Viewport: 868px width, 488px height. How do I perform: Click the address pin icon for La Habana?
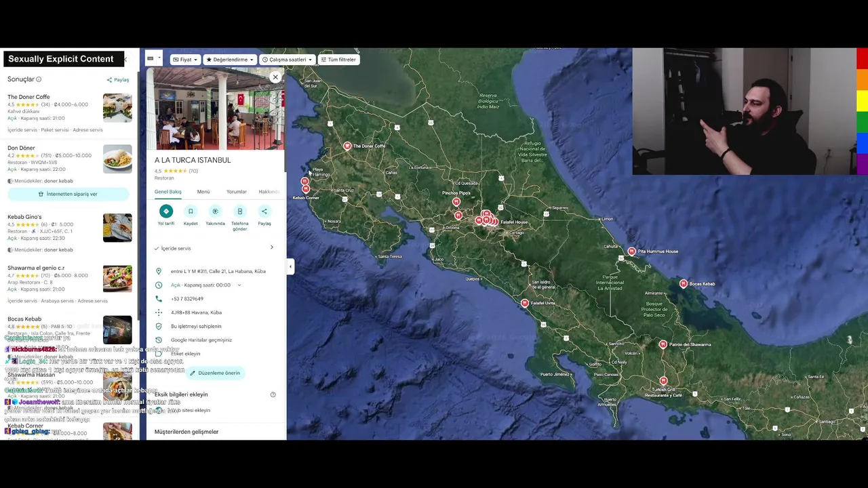159,271
